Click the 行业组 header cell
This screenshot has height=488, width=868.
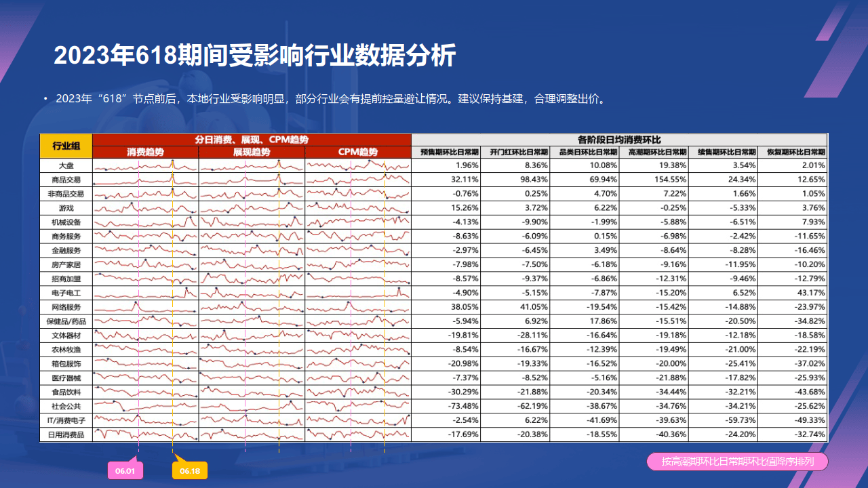coord(66,146)
